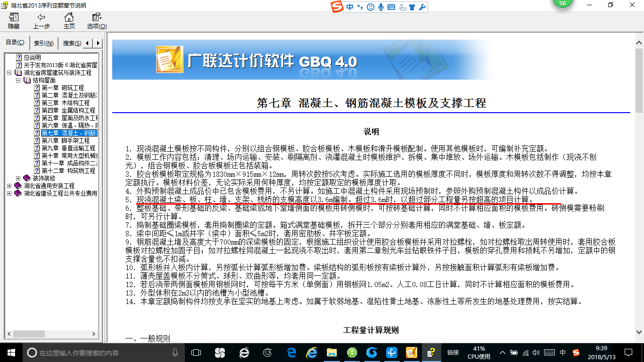Image resolution: width=644 pixels, height=362 pixels.
Task: Click the 隐藏 (Hide) toolbar button
Action: 14,21
